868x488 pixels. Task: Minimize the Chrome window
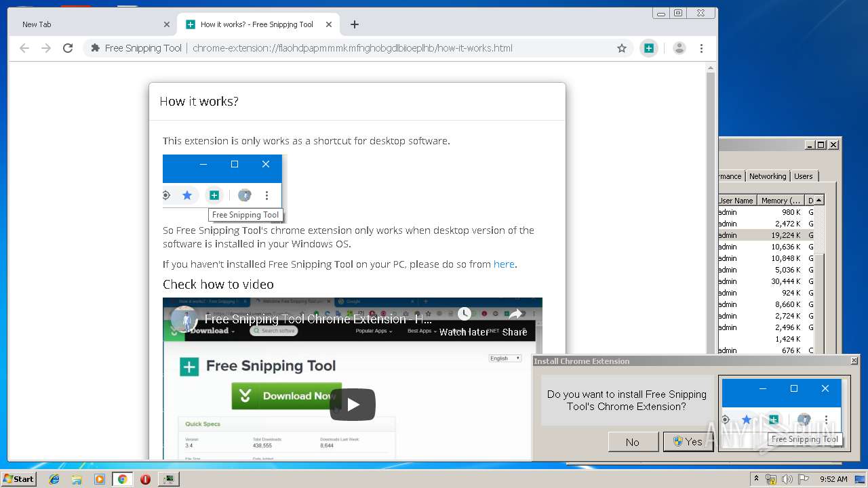(661, 13)
